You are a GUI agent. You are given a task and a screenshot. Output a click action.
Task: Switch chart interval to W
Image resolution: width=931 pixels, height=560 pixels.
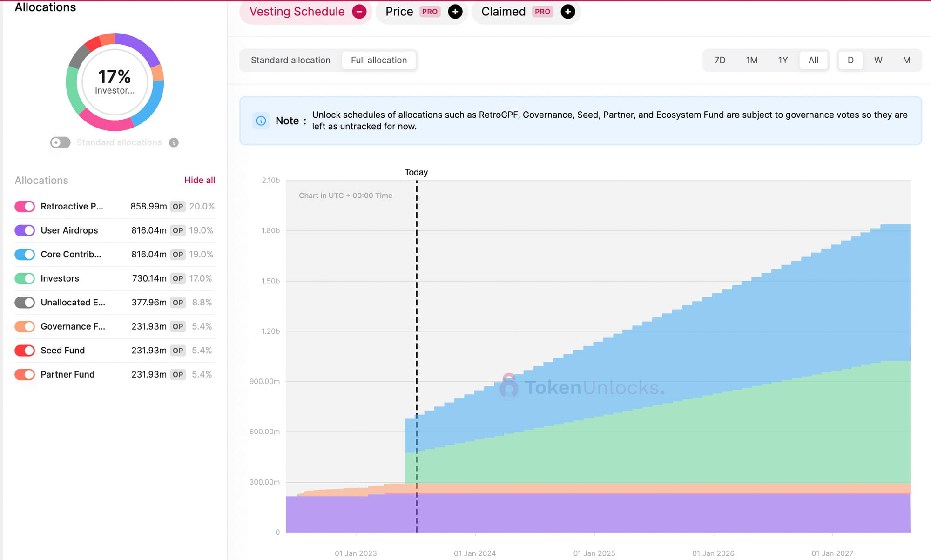click(878, 60)
